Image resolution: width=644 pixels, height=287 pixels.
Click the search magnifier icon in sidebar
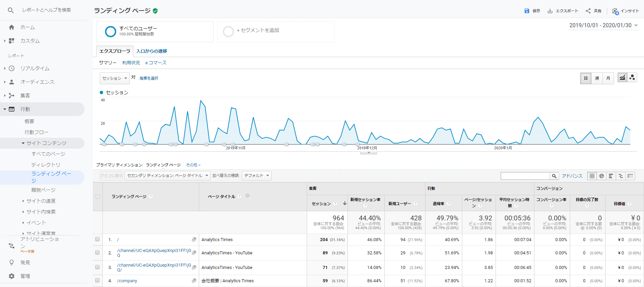11,10
